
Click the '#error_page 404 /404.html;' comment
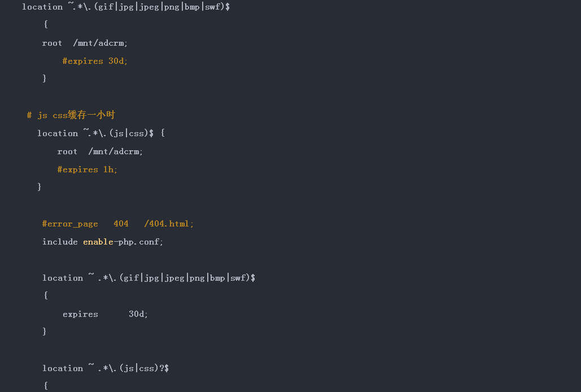117,224
